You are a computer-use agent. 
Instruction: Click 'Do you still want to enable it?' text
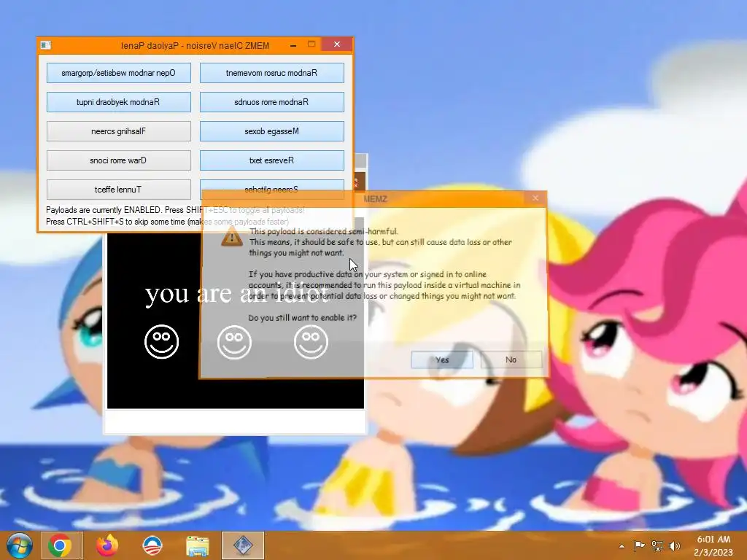tap(303, 318)
